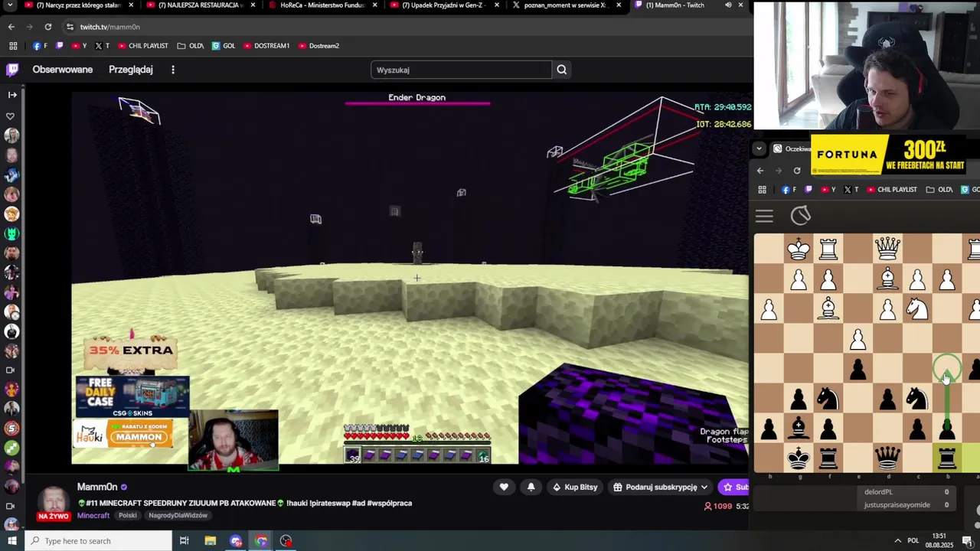Open the Windows Start menu
Screen dimensions: 980x551
[x=12, y=541]
